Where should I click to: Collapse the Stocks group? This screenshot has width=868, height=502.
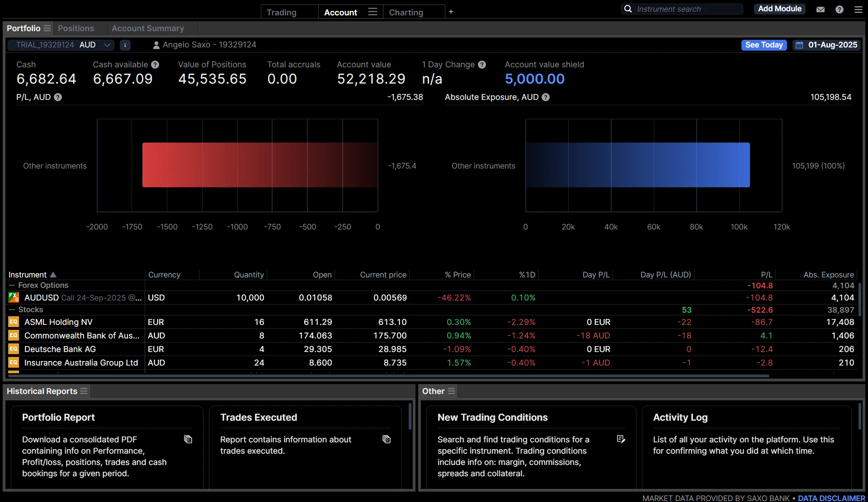click(12, 310)
